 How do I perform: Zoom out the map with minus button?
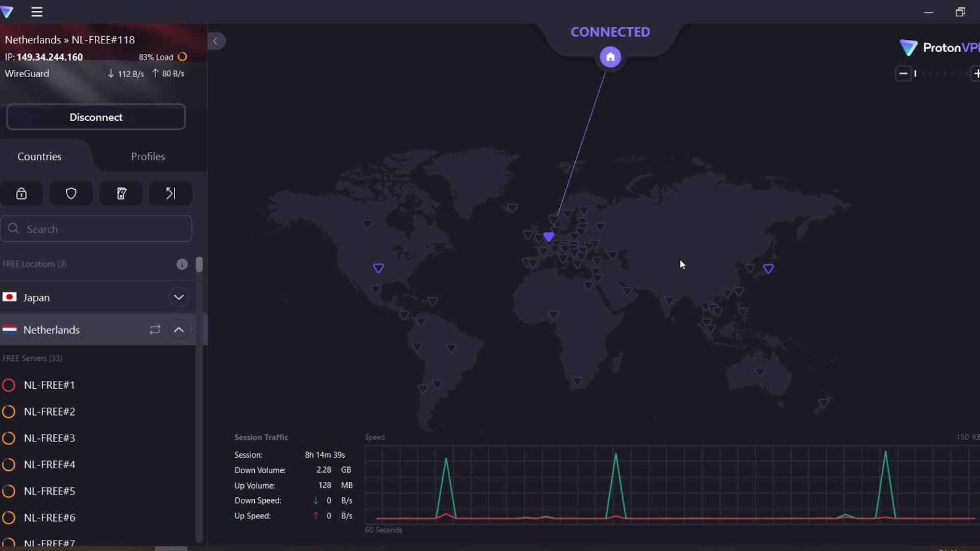tap(903, 73)
